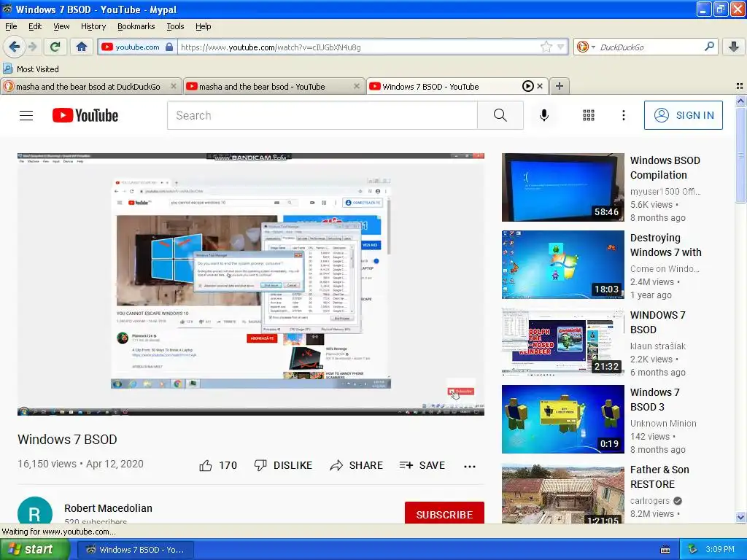Open the History menu
This screenshot has height=560, width=747.
pyautogui.click(x=93, y=26)
